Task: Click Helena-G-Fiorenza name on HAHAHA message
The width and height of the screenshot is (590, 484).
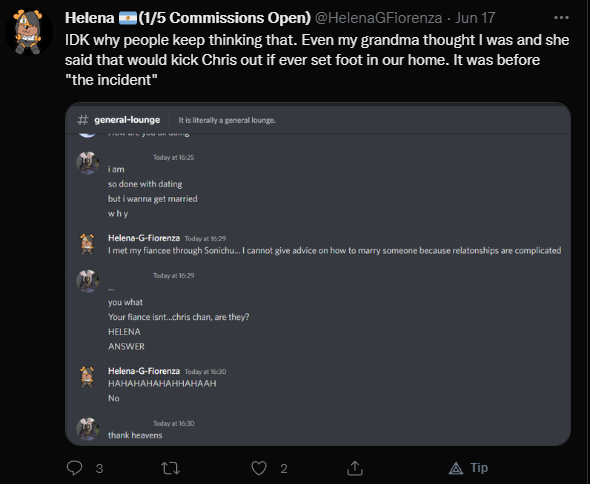Action: (144, 371)
